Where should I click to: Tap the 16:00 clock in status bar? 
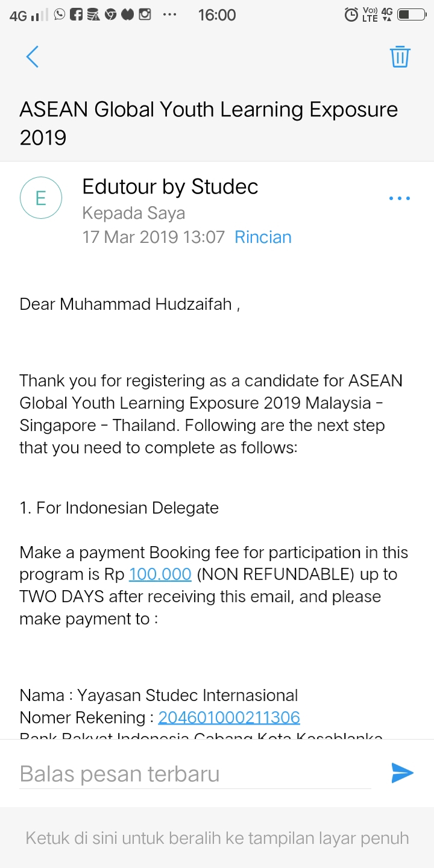pos(217,14)
